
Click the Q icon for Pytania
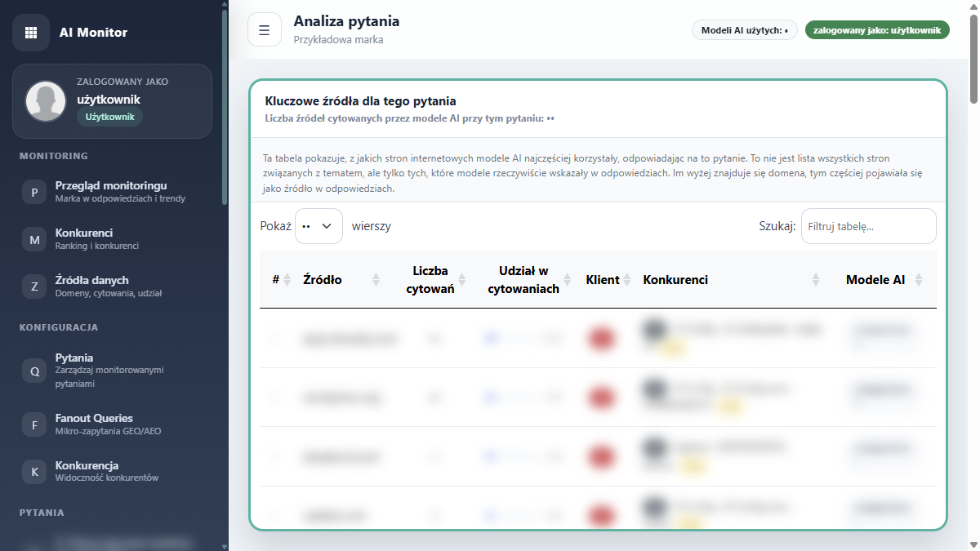pos(34,371)
